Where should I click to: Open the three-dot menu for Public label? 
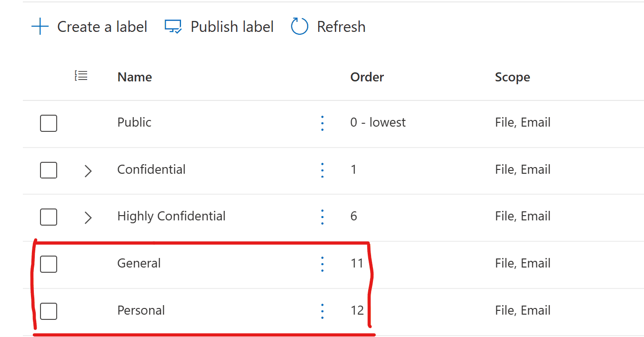[322, 123]
